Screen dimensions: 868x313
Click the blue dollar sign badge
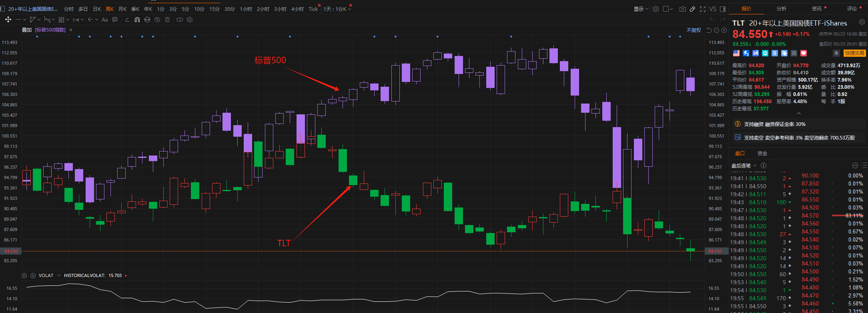tap(775, 53)
